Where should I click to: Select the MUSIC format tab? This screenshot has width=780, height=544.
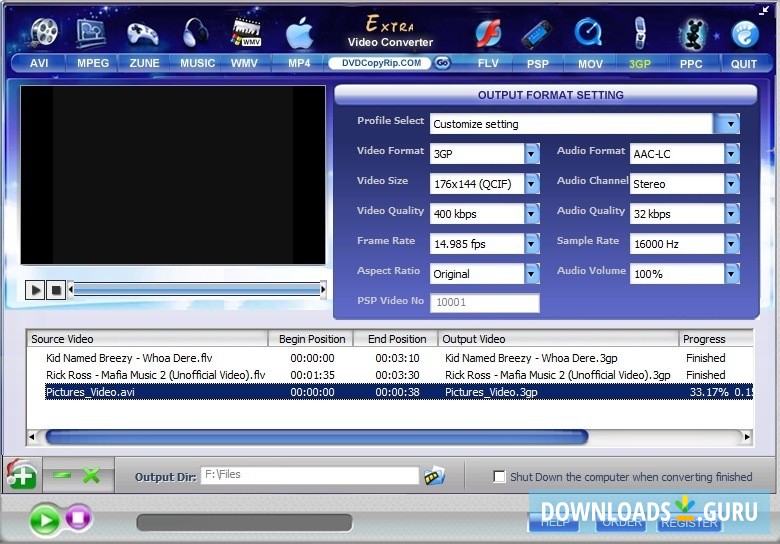click(x=197, y=64)
